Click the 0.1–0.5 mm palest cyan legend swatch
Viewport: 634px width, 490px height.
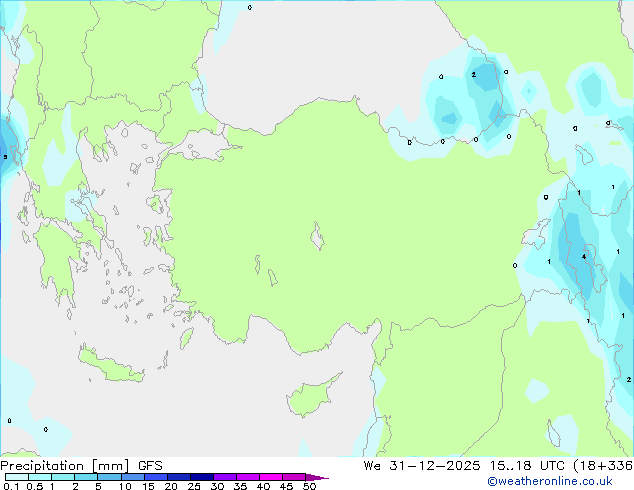click(17, 477)
